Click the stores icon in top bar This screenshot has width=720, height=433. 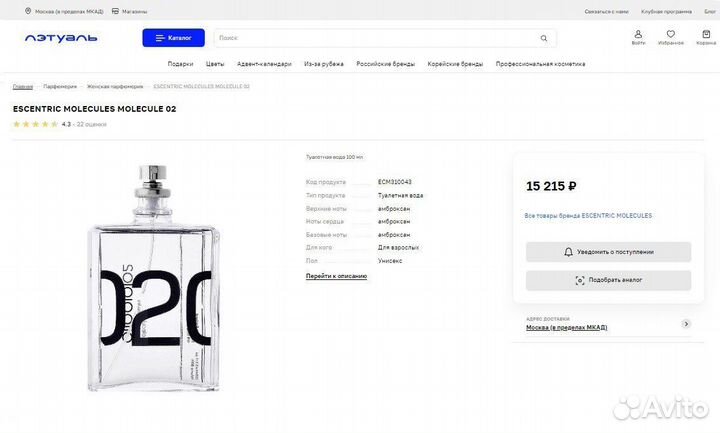click(x=115, y=11)
